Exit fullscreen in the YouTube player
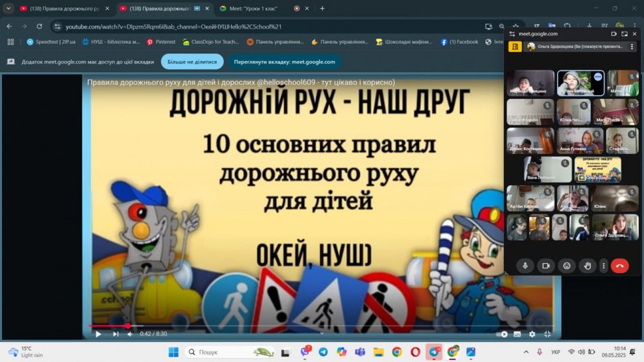This screenshot has width=644, height=362. point(548,334)
